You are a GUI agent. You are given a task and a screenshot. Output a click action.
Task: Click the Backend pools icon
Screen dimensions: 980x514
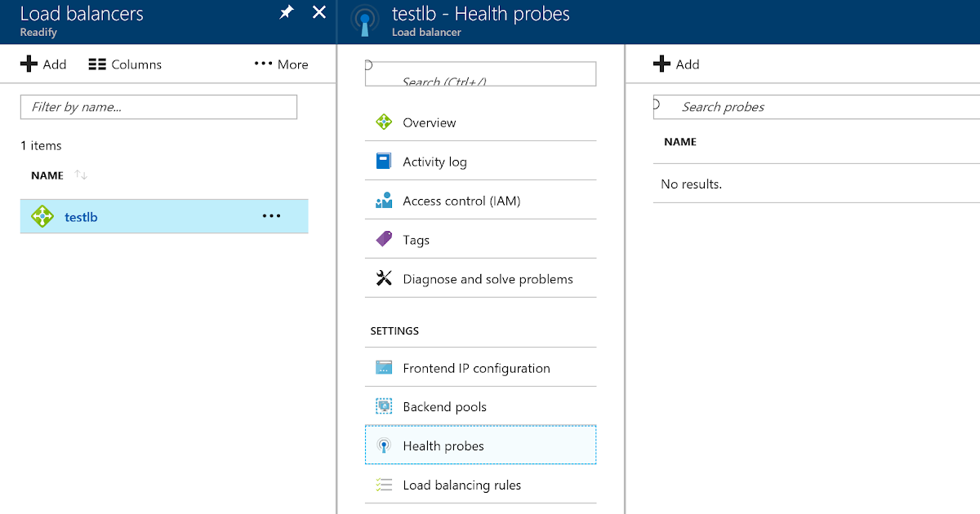coord(384,406)
